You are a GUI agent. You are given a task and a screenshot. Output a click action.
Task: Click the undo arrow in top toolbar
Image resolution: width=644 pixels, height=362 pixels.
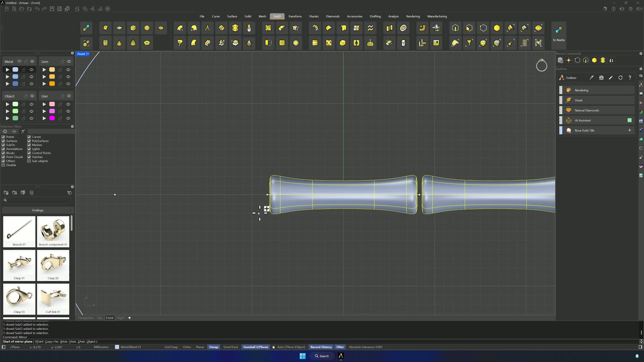[x=37, y=9]
